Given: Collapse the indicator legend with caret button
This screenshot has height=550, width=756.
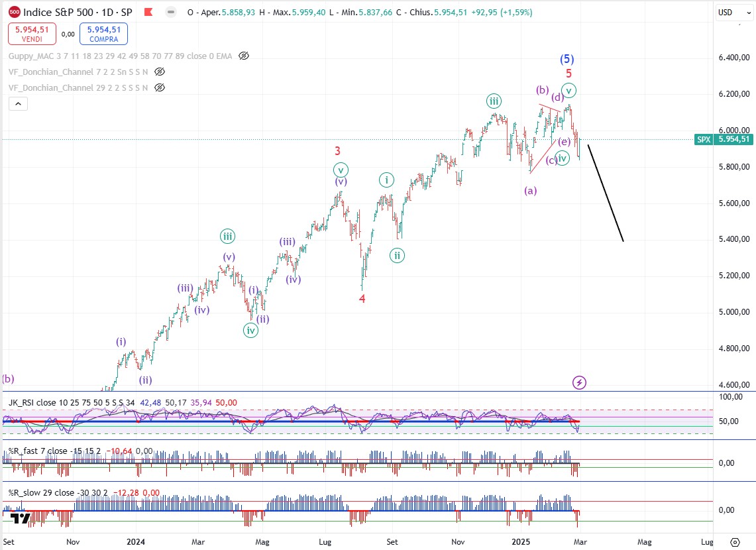Looking at the screenshot, I should click(x=18, y=103).
